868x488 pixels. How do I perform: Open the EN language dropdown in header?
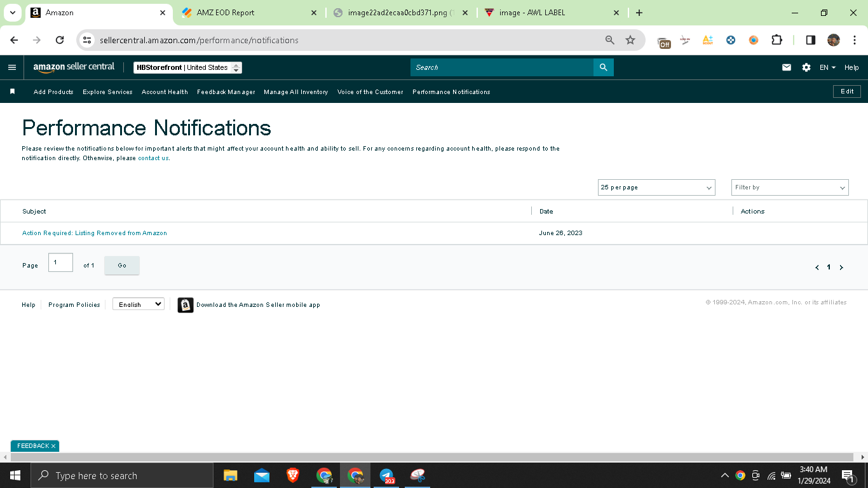click(x=827, y=67)
